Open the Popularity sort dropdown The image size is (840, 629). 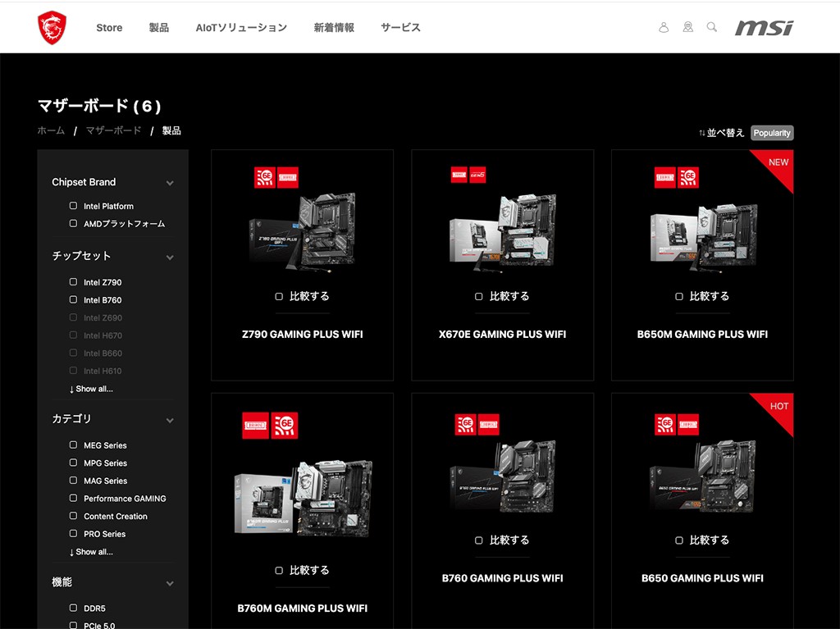click(x=772, y=133)
